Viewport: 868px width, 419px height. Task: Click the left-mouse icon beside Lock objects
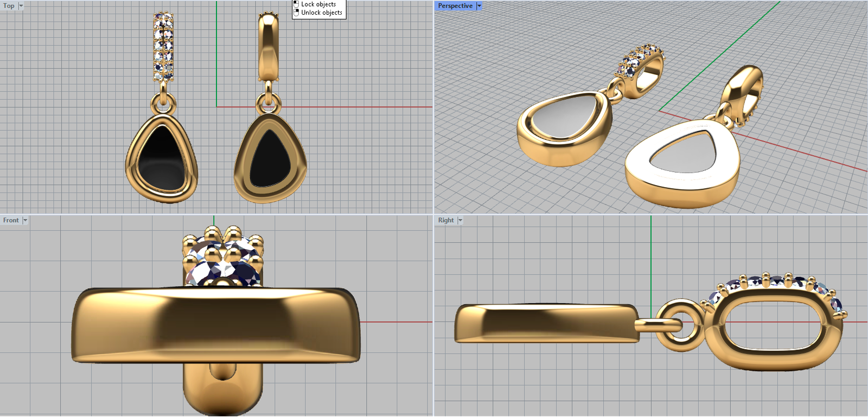(x=296, y=4)
